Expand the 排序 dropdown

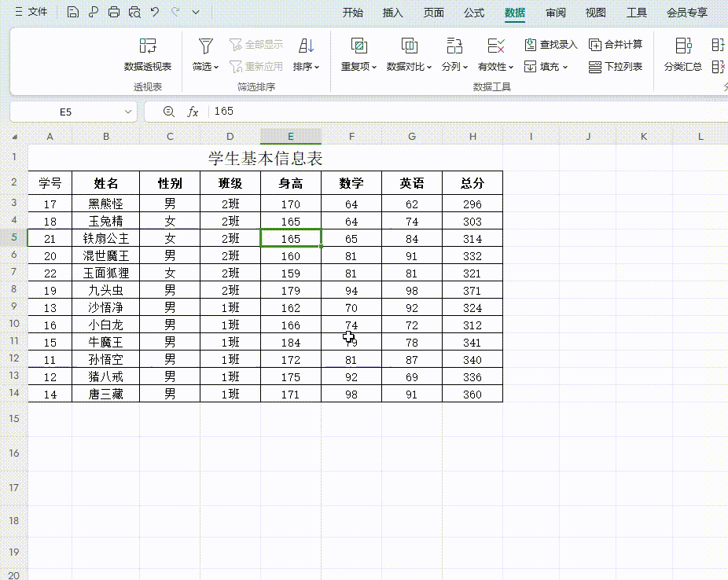pos(317,68)
